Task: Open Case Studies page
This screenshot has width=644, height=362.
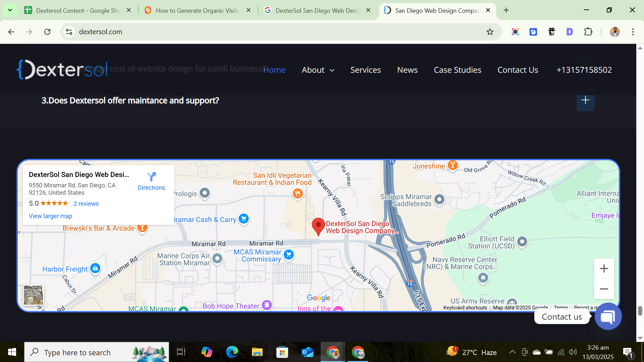Action: tap(458, 70)
